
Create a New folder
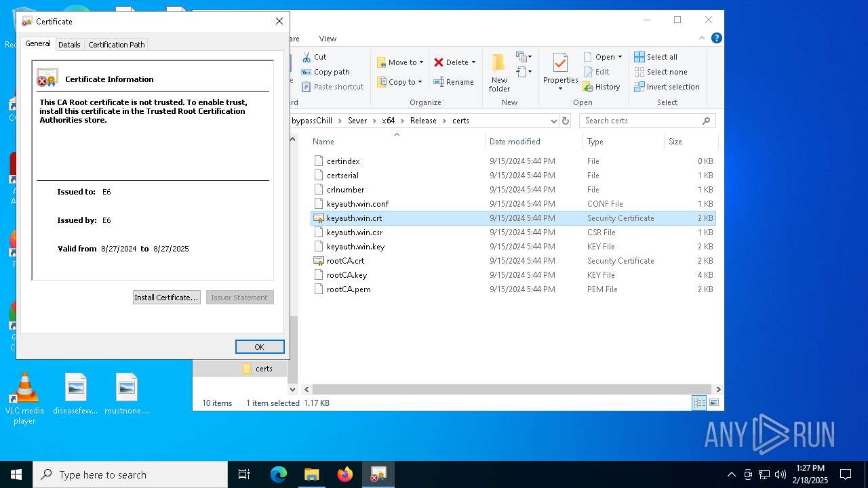(x=499, y=73)
